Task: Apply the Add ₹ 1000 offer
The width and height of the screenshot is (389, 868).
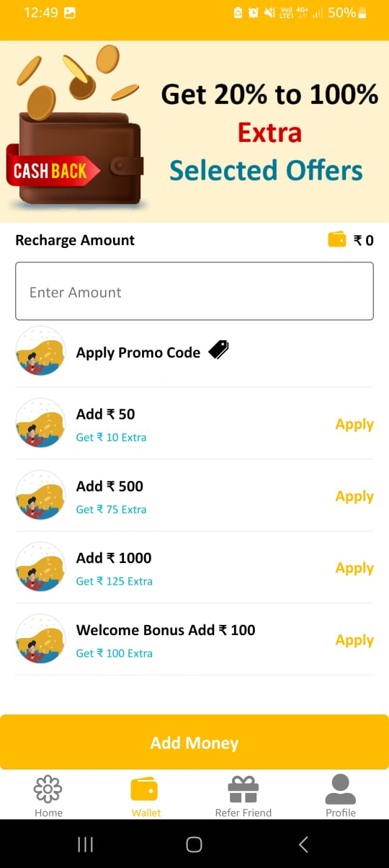Action: [x=354, y=569]
